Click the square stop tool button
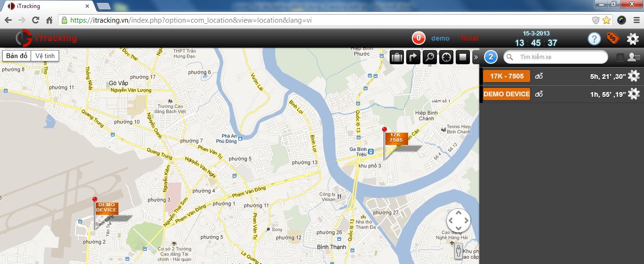 (463, 58)
